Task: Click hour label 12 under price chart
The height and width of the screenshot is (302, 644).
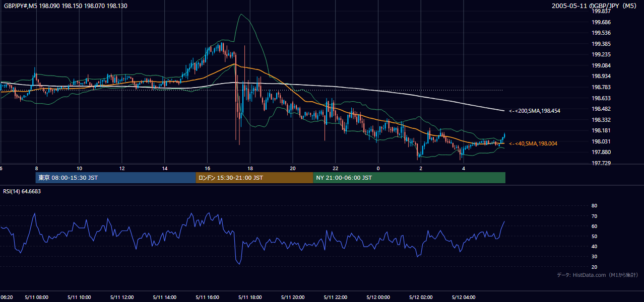Action: point(122,168)
